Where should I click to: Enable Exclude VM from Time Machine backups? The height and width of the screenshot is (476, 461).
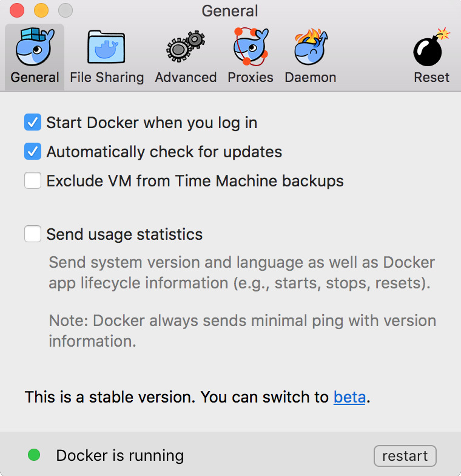33,180
